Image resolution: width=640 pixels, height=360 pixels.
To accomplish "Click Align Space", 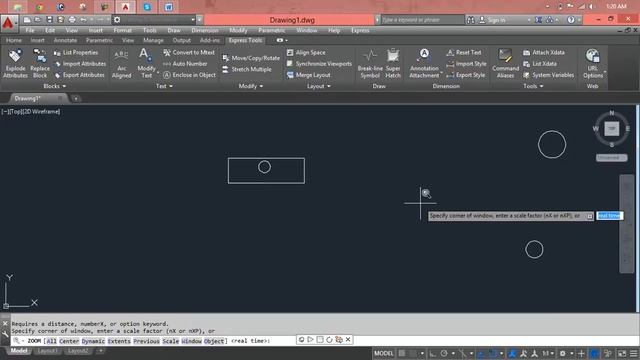I will coord(306,53).
